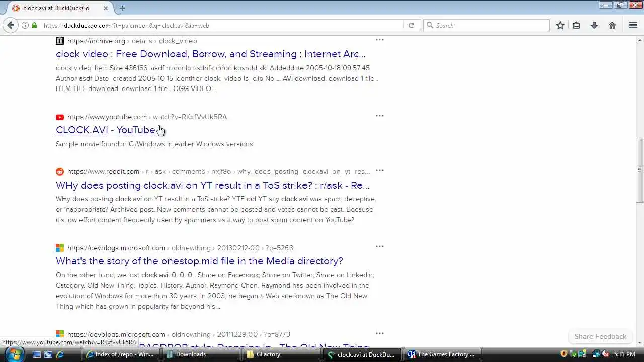Viewport: 644px width, 362px height.
Task: Open more options for archive.org result
Action: [x=380, y=40]
